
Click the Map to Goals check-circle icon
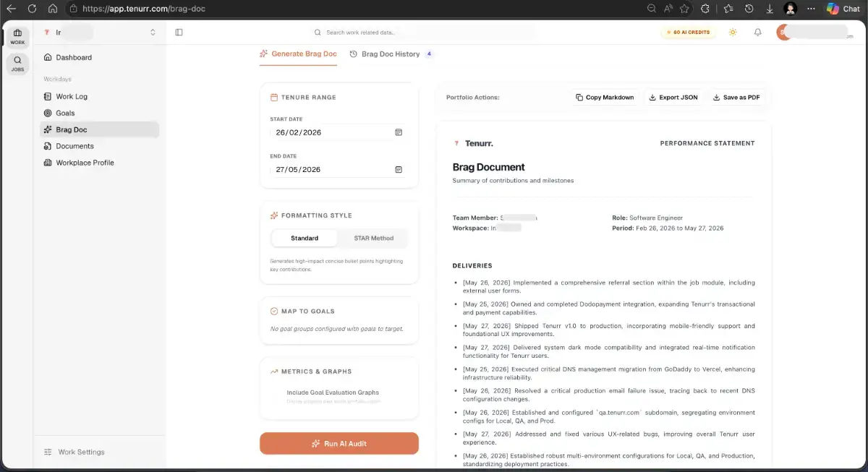(x=274, y=311)
